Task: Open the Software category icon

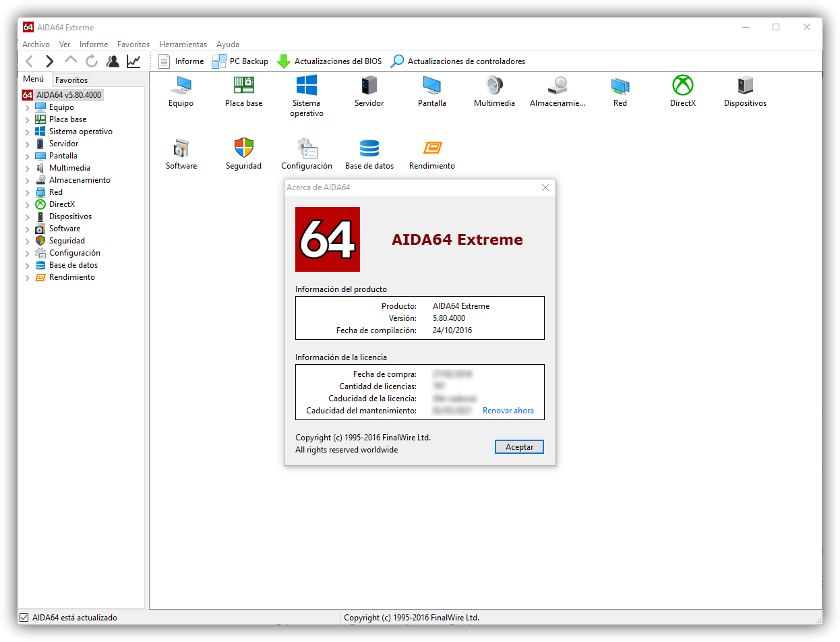Action: point(181,148)
